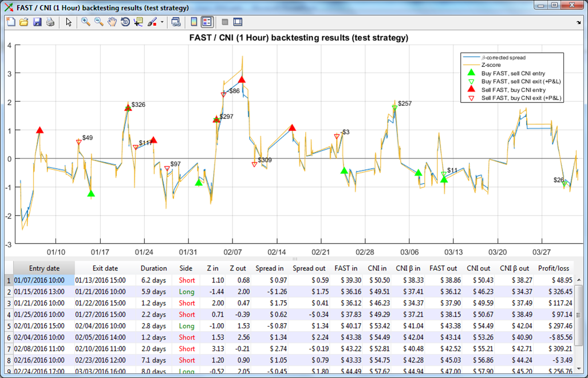This screenshot has width=588, height=378.
Task: Select table row 8 by its row header
Action: [x=9, y=360]
